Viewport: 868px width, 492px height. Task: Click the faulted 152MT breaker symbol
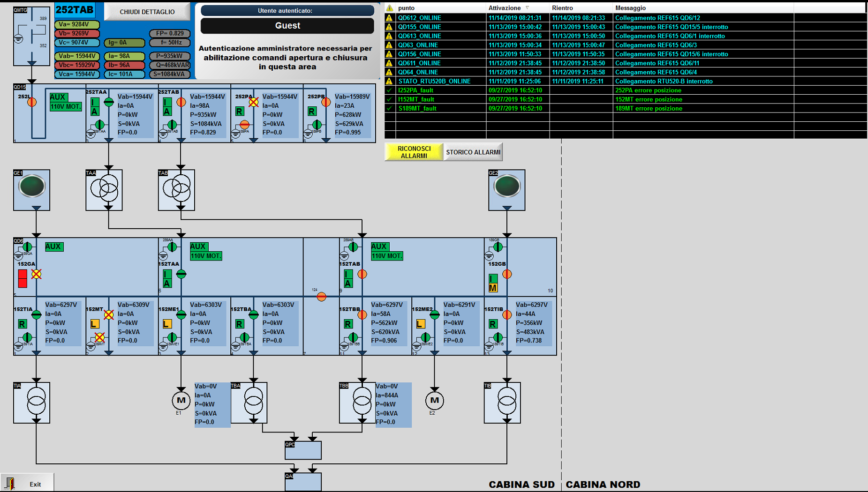coord(109,315)
